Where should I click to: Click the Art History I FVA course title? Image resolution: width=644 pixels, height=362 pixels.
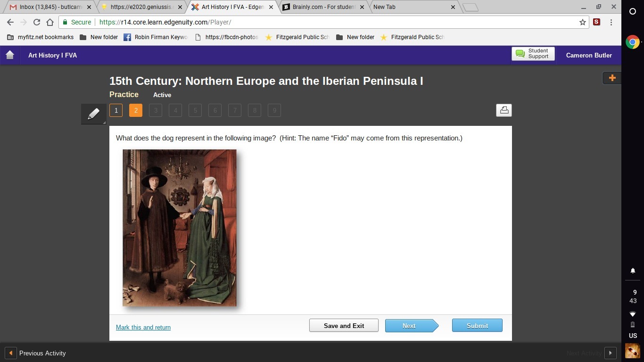(52, 55)
